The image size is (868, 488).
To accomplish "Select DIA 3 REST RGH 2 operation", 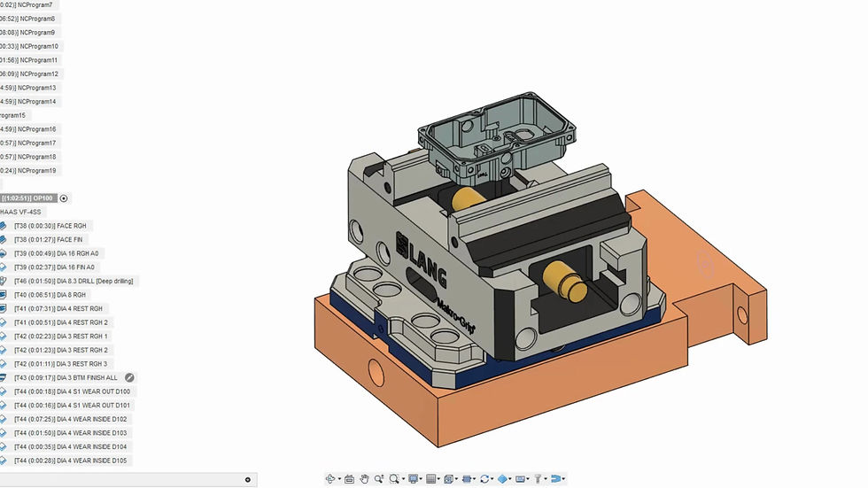I will (x=61, y=350).
